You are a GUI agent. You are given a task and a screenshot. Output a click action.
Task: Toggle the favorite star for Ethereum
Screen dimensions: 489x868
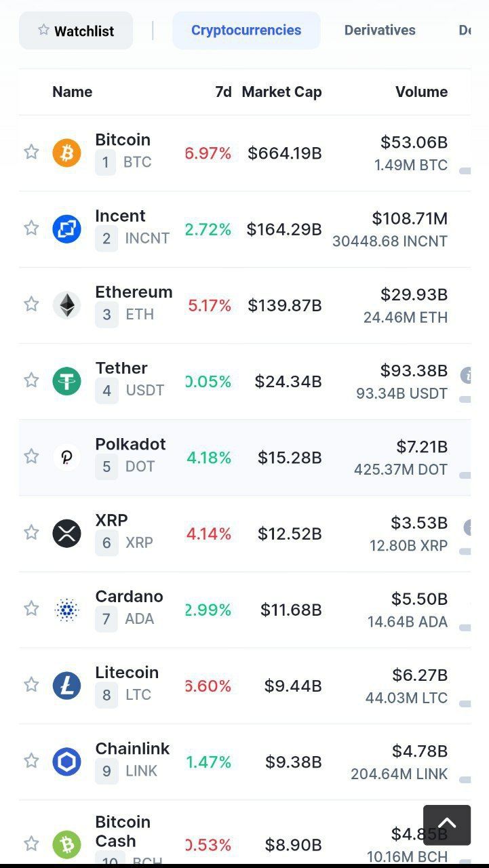(31, 304)
